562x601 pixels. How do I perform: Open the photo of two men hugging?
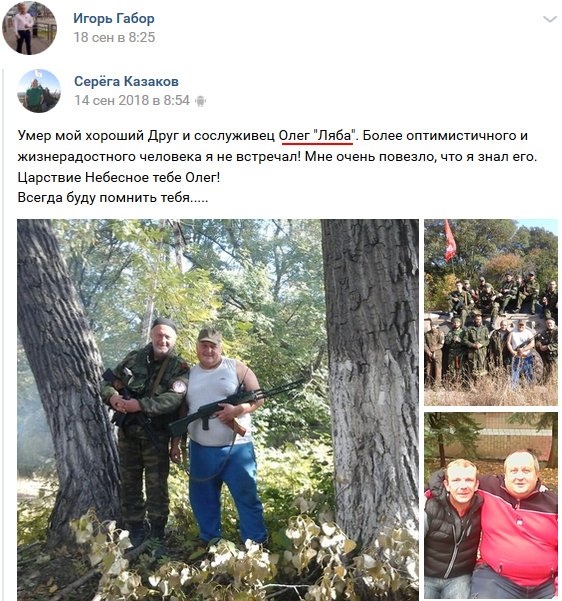click(491, 506)
